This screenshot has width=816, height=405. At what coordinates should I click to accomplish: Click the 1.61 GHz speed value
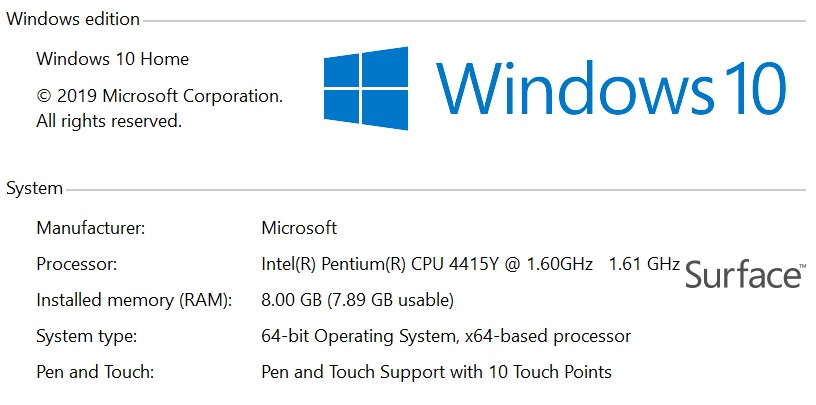tap(644, 264)
